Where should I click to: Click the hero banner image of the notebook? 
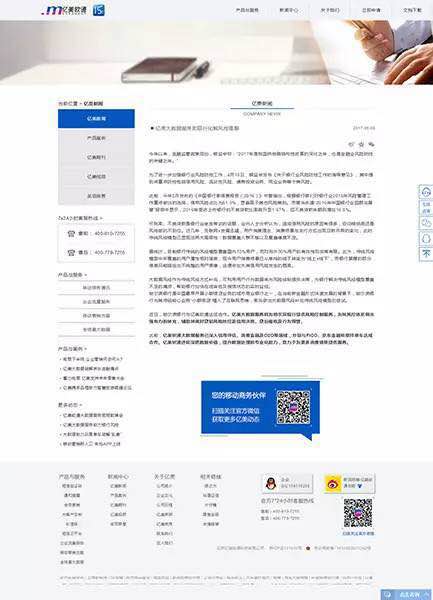(x=216, y=52)
